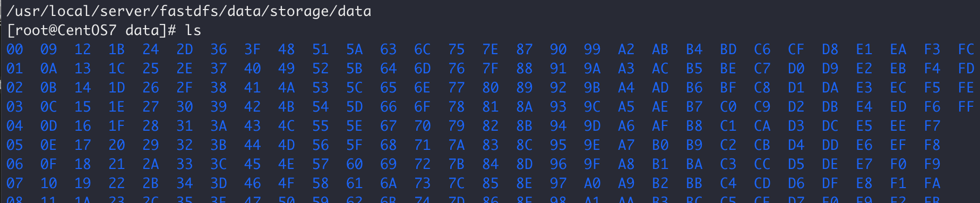Select directory entry 1B
The height and width of the screenshot is (203, 980).
pyautogui.click(x=117, y=49)
